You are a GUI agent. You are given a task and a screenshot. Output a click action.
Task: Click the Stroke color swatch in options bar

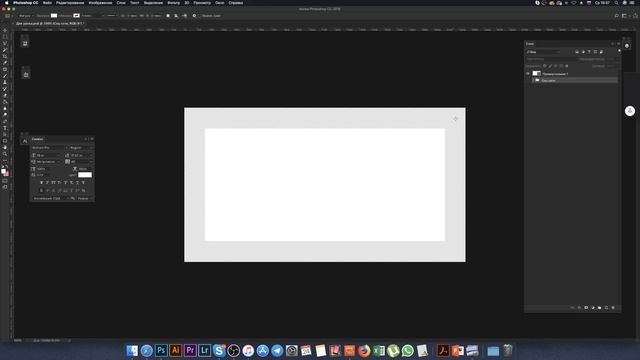[x=76, y=16]
